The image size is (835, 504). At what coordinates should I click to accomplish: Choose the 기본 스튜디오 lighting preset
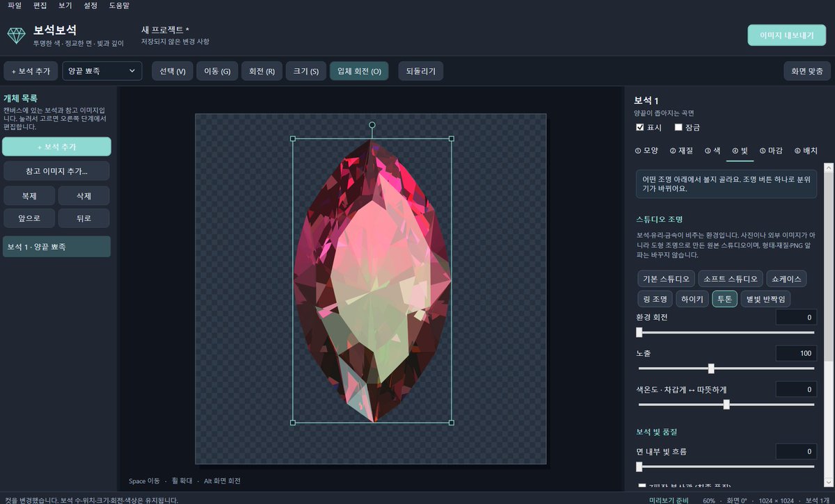[666, 279]
